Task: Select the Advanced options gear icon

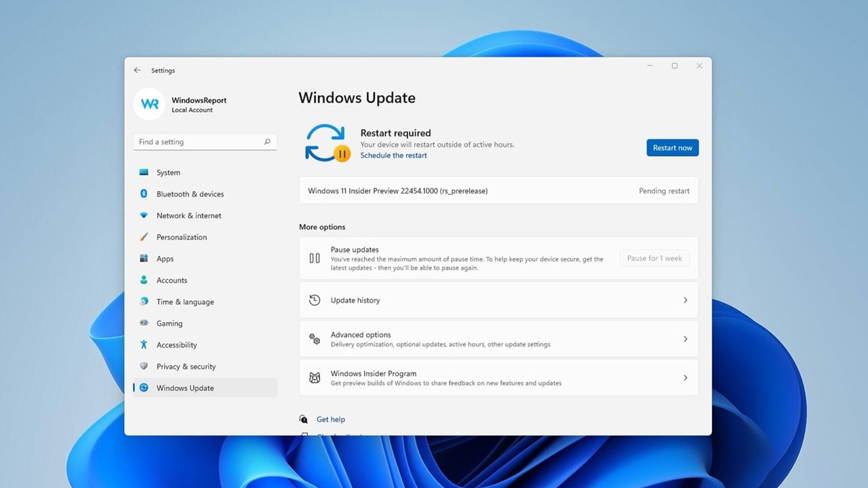Action: (x=314, y=338)
